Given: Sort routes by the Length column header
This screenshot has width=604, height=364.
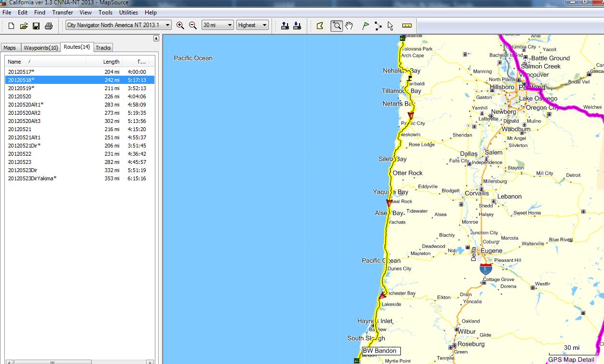Looking at the screenshot, I should [x=111, y=62].
